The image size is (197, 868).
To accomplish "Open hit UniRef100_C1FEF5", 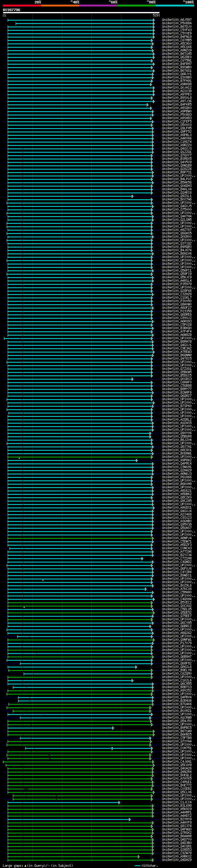I will pyautogui.click(x=177, y=122).
